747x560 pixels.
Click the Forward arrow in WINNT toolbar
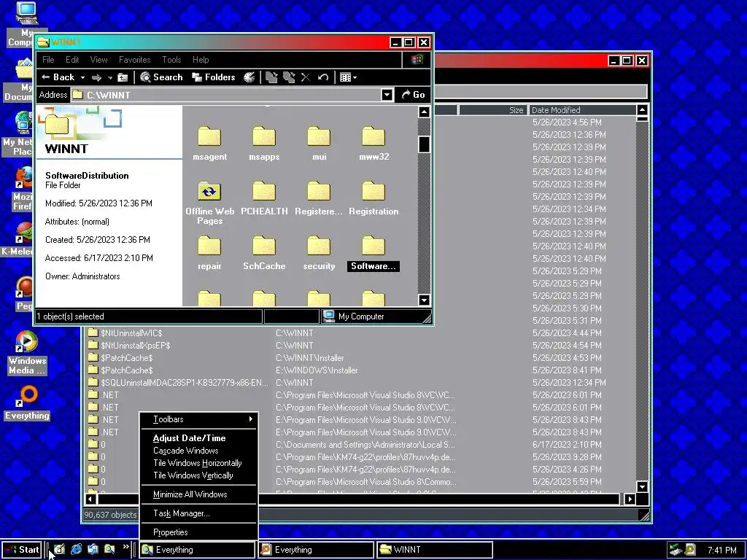click(97, 77)
